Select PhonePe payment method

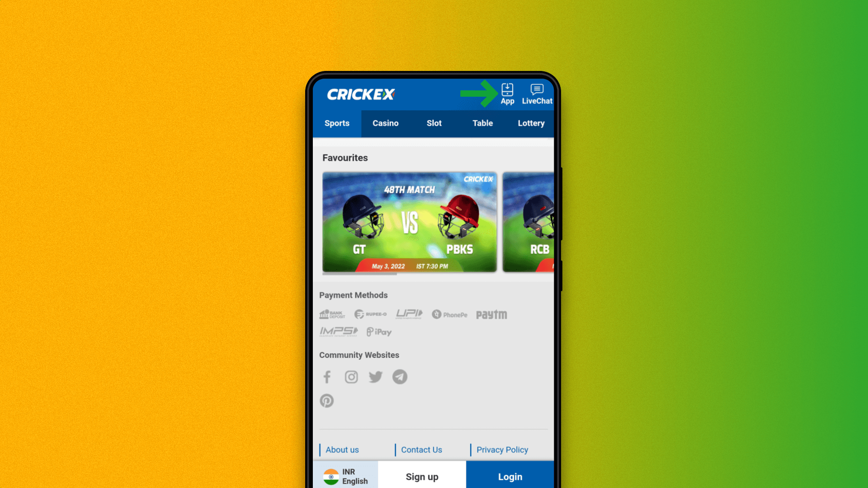pyautogui.click(x=449, y=314)
